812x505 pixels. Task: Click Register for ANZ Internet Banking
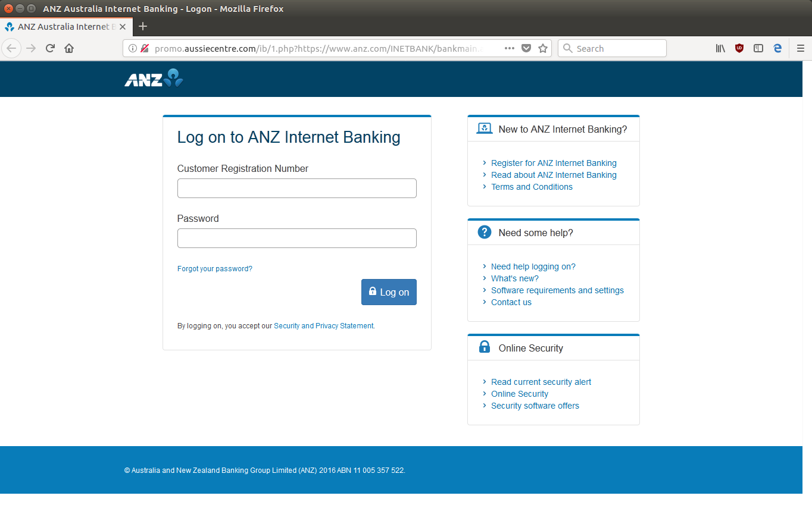point(554,162)
